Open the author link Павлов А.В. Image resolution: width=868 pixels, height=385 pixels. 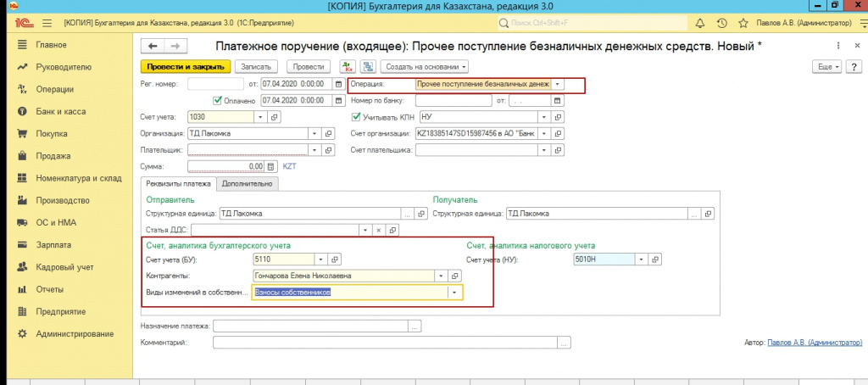pyautogui.click(x=813, y=342)
